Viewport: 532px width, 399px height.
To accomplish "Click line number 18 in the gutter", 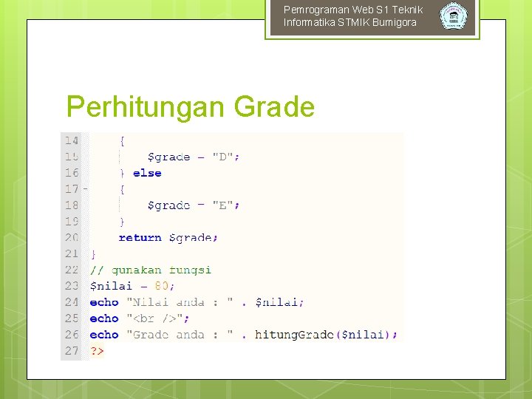I will (72, 205).
